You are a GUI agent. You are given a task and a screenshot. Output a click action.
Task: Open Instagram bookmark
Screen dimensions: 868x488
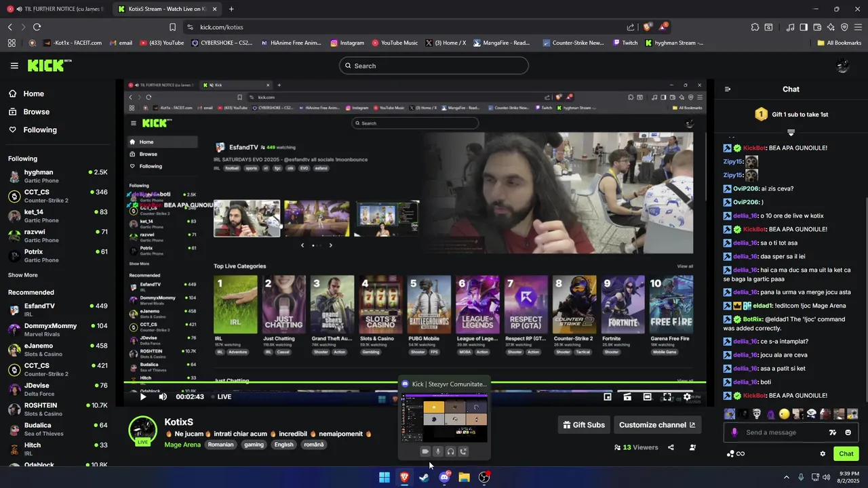[347, 43]
